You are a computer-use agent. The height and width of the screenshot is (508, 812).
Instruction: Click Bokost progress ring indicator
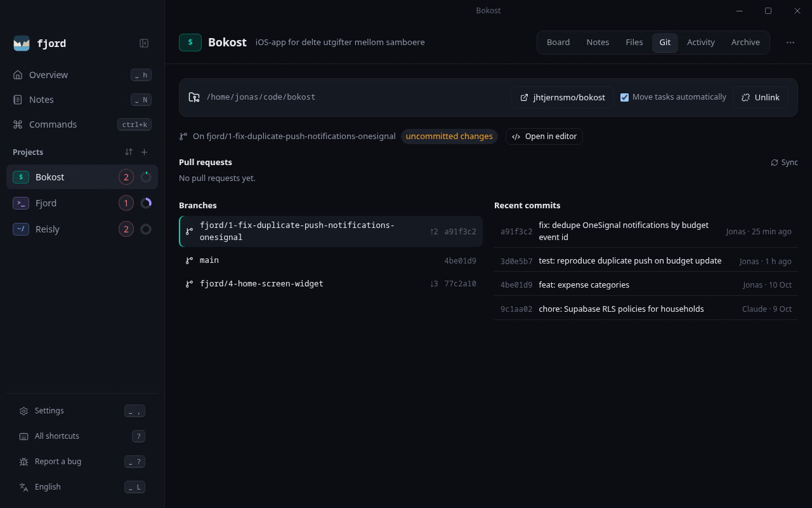pos(146,177)
